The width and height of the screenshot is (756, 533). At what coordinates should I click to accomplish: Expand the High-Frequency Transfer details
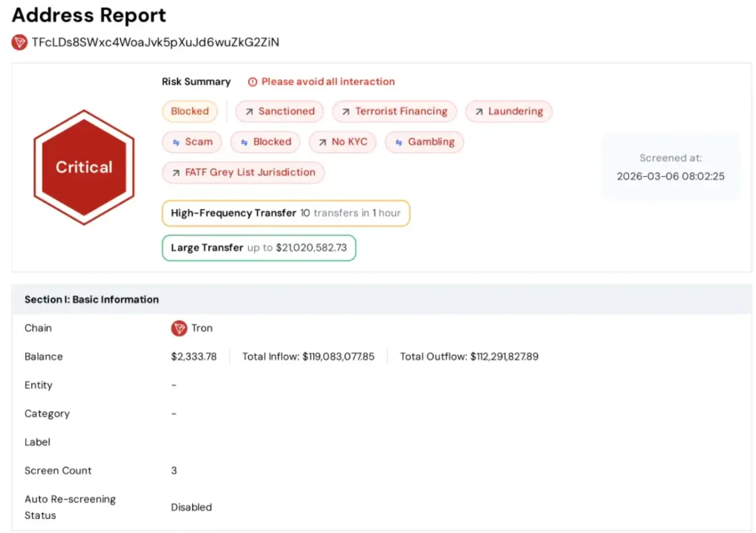click(285, 213)
